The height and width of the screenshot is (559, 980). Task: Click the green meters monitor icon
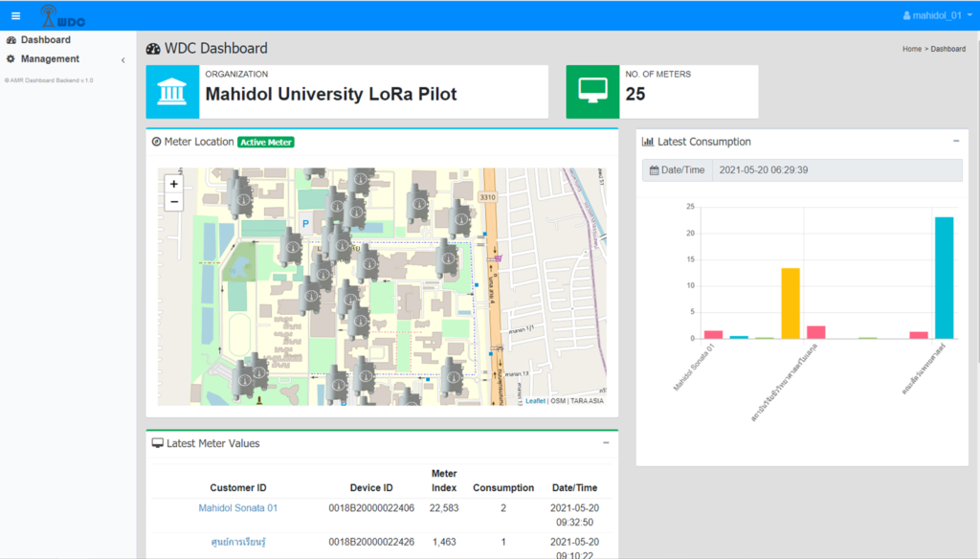pyautogui.click(x=592, y=92)
